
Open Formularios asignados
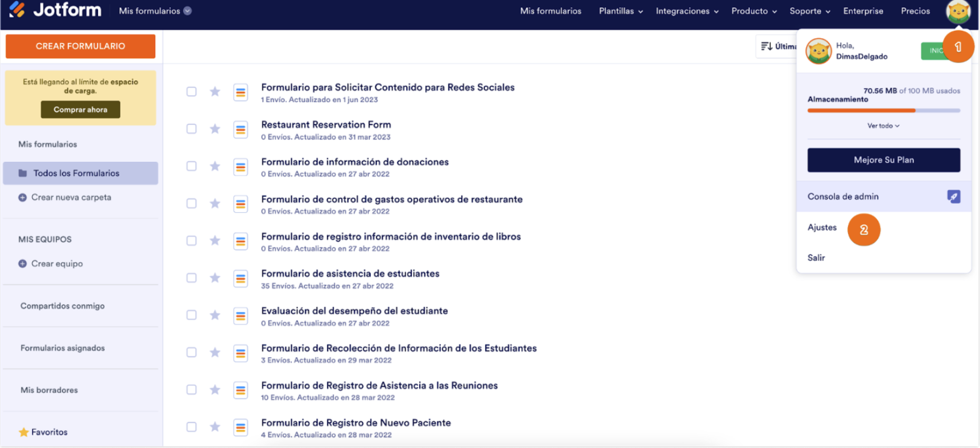(x=62, y=348)
